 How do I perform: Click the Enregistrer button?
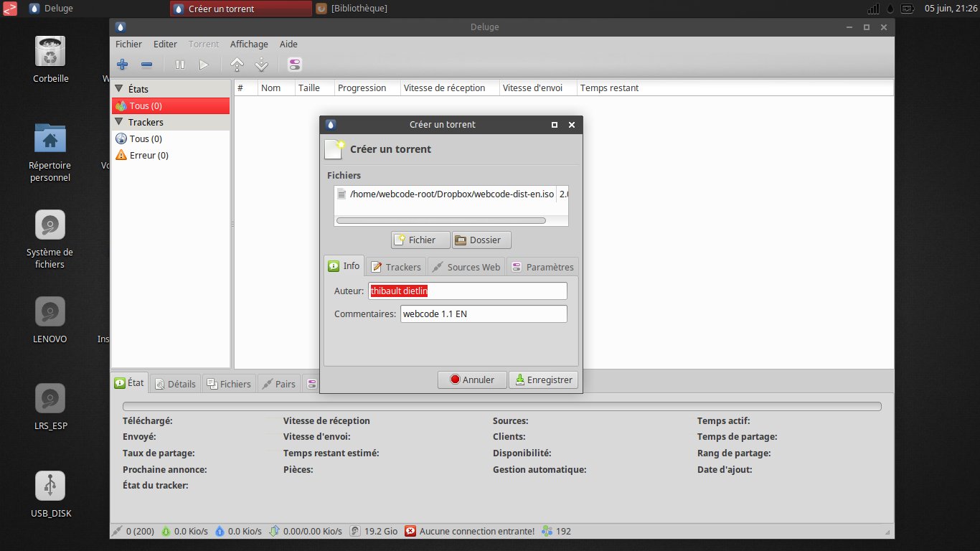pyautogui.click(x=543, y=380)
